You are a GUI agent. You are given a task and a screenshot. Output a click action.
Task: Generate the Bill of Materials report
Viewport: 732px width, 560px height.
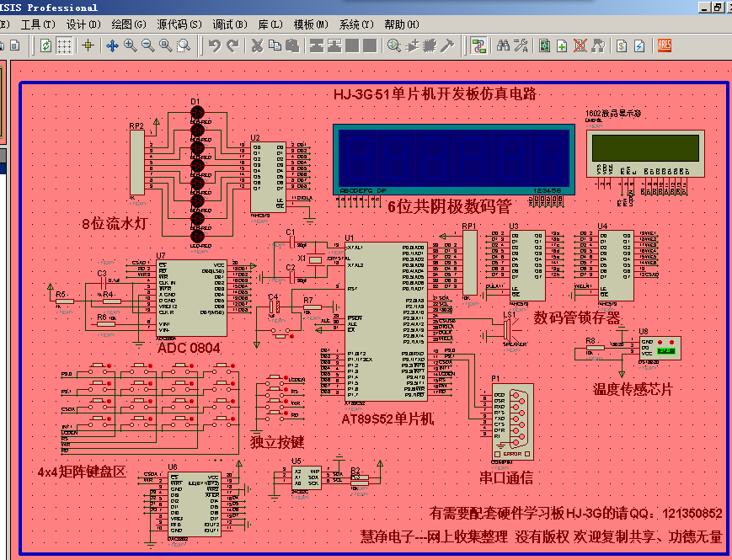(x=622, y=45)
